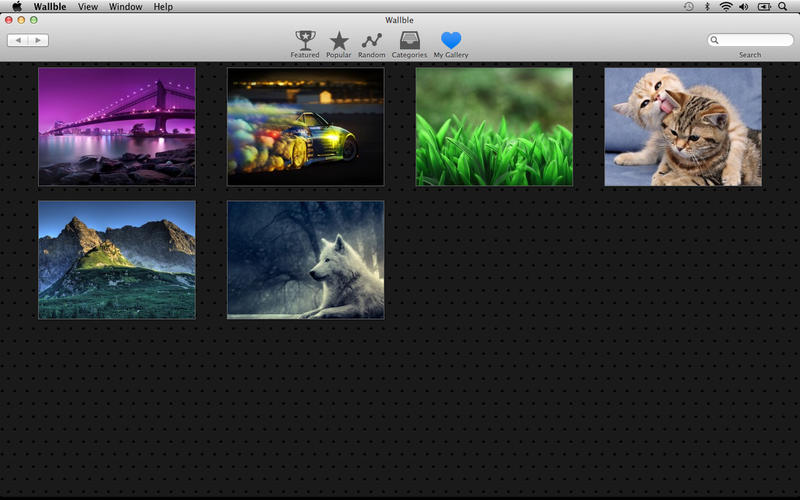Load Random wallpapers
This screenshot has width=800, height=500.
[372, 42]
